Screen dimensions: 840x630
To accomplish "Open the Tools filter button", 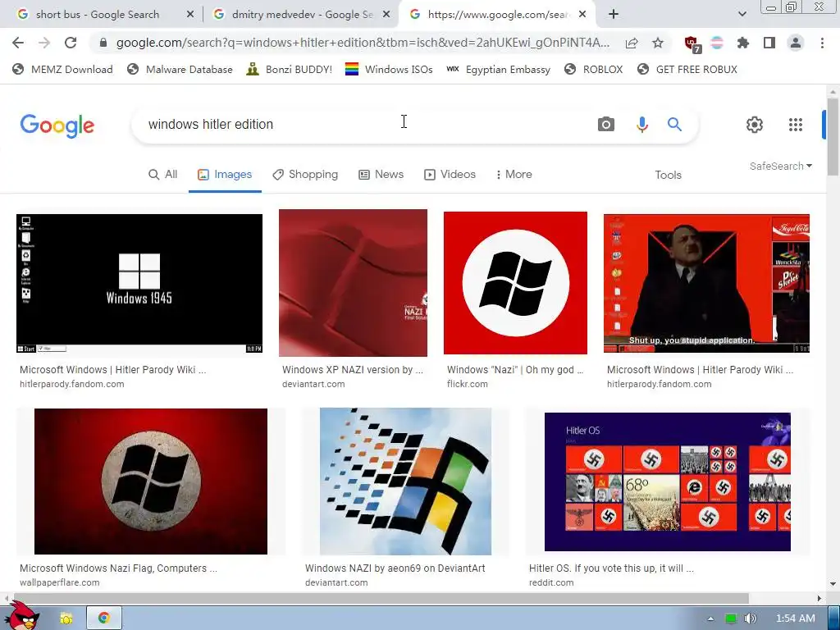I will click(x=668, y=176).
